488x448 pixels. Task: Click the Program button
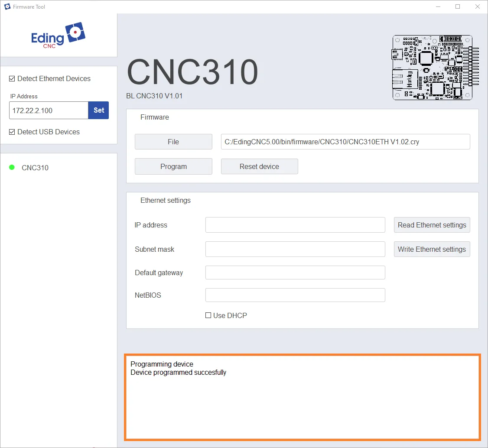[x=173, y=166]
